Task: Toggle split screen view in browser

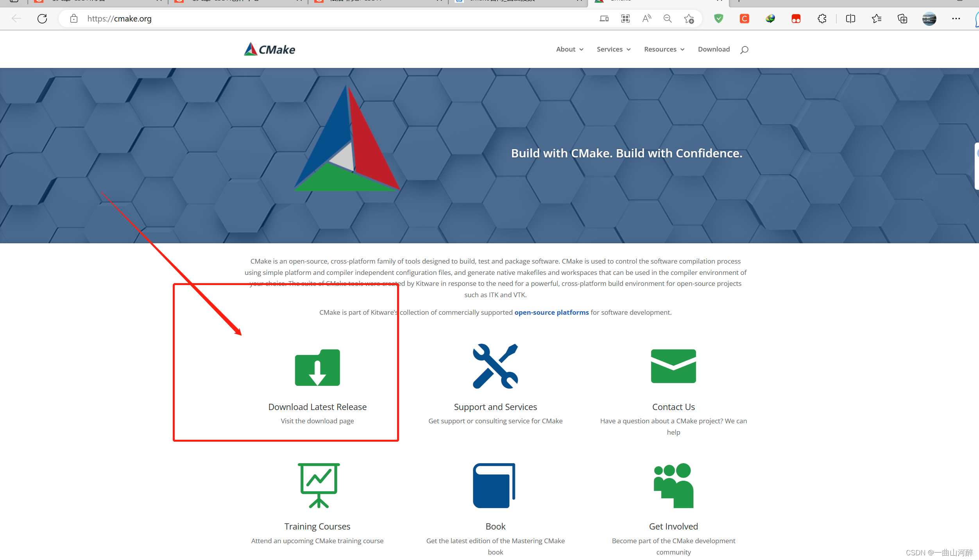Action: pos(850,18)
